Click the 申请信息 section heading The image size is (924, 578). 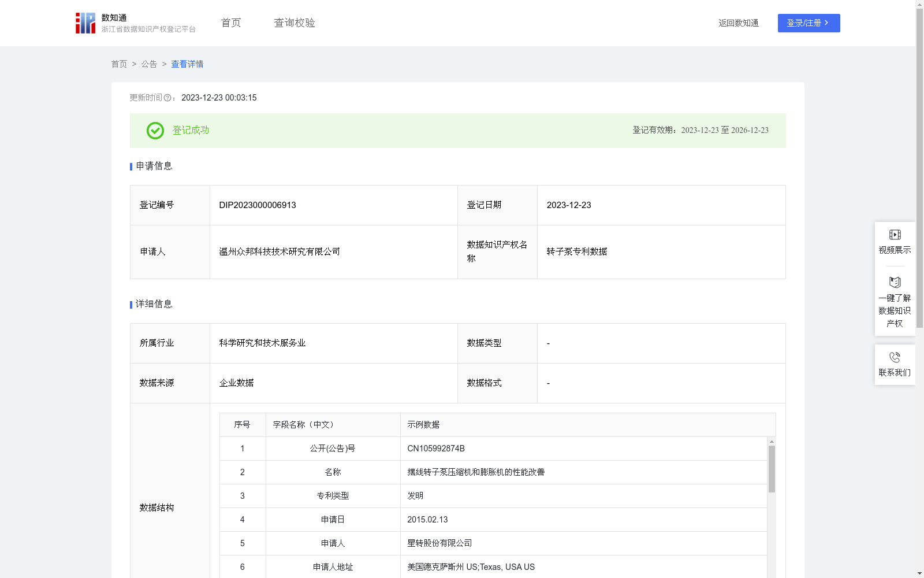click(x=154, y=166)
